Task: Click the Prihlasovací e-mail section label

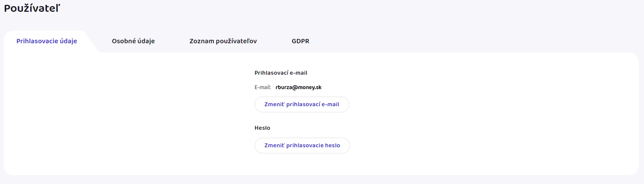Action: (x=280, y=73)
